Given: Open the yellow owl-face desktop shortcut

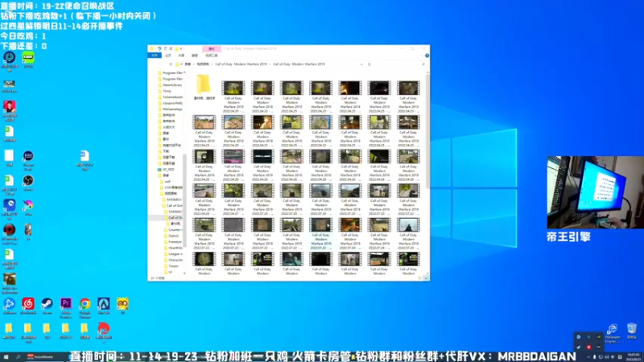Looking at the screenshot, I should click(x=122, y=306).
